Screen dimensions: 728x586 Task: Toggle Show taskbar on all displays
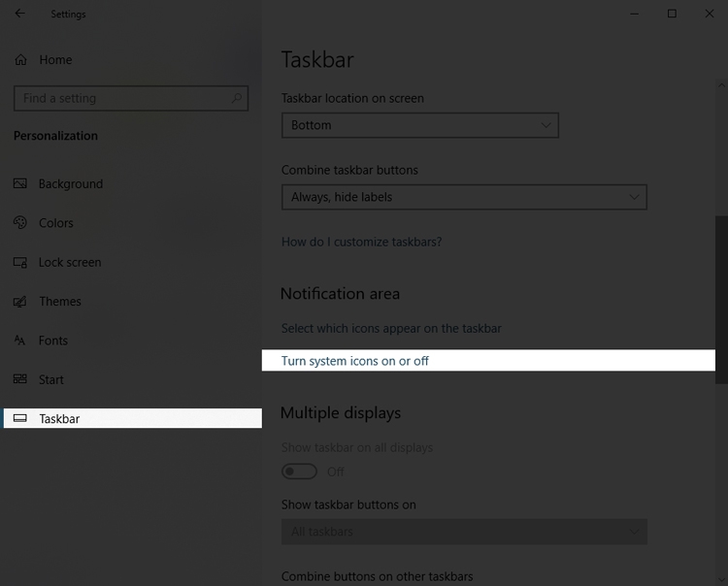coord(299,472)
